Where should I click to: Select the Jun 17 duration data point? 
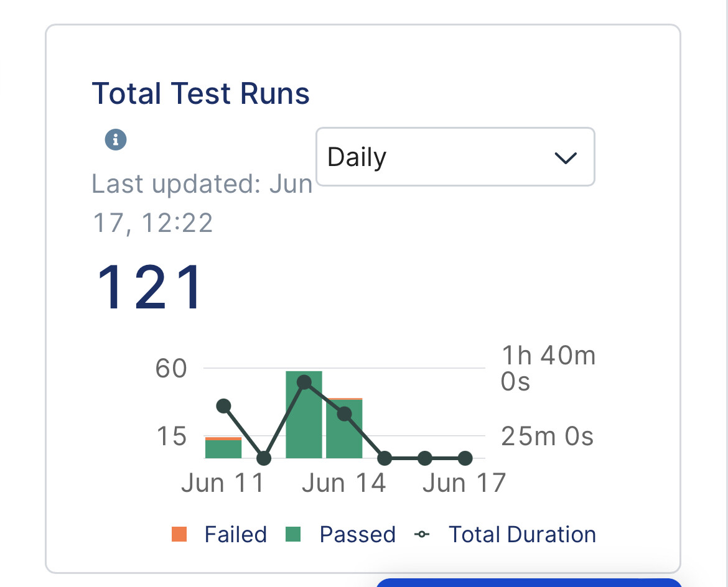point(465,458)
